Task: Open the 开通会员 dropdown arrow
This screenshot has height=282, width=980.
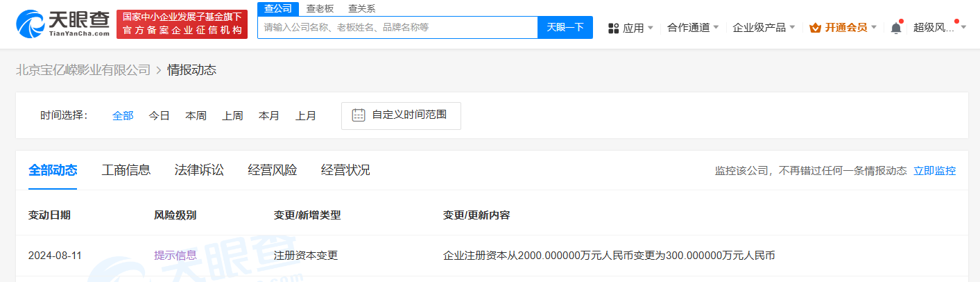Action: 874,28
